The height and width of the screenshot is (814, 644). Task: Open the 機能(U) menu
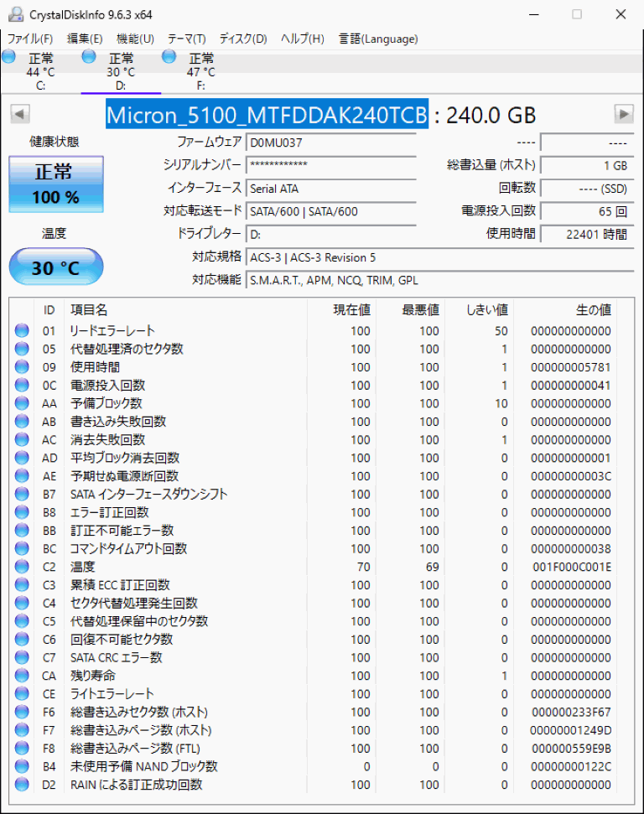pos(135,39)
